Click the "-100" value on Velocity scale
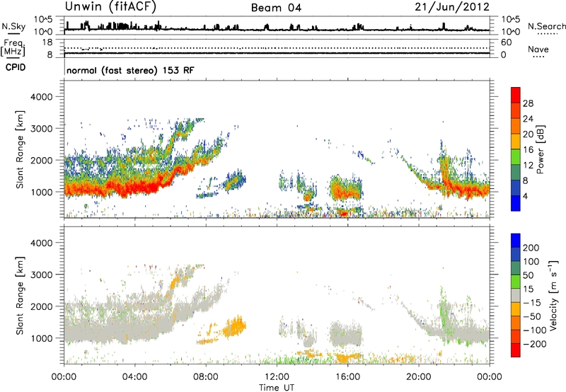This screenshot has height=392, width=566. pos(535,330)
